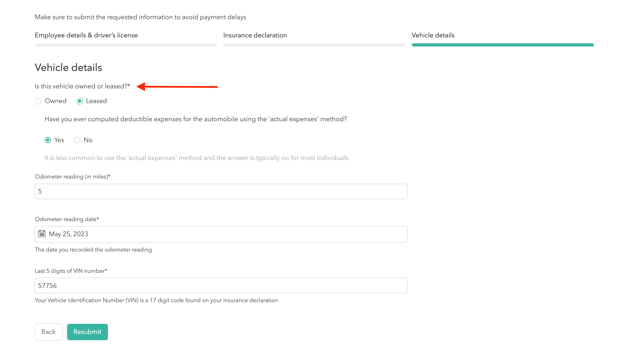
Task: Focus the Last 5 digits of VIN field
Action: [221, 285]
